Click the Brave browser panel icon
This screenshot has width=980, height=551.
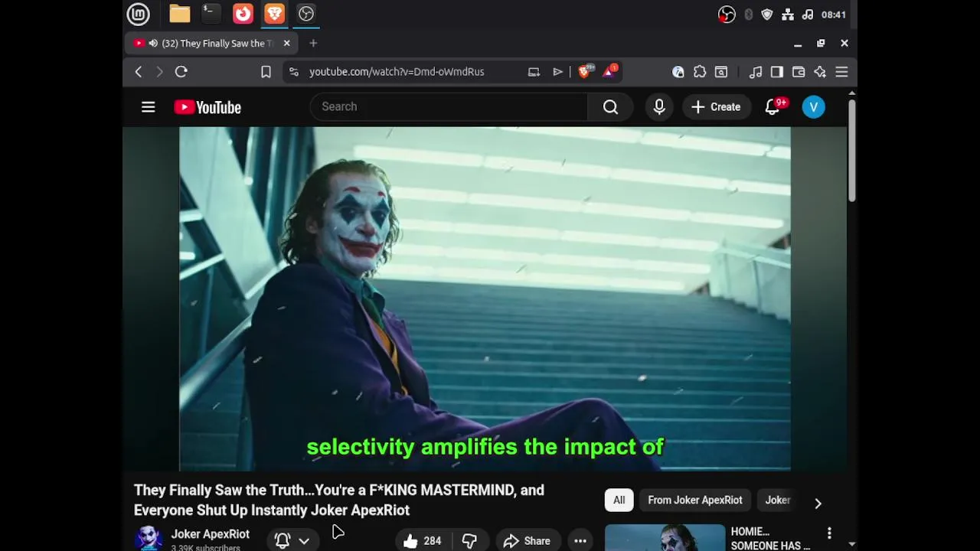click(x=274, y=14)
